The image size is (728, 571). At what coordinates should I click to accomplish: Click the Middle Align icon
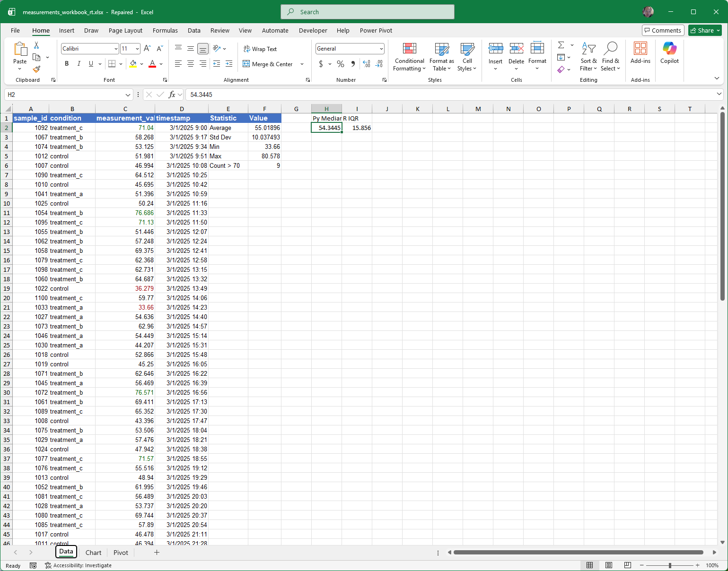[191, 48]
